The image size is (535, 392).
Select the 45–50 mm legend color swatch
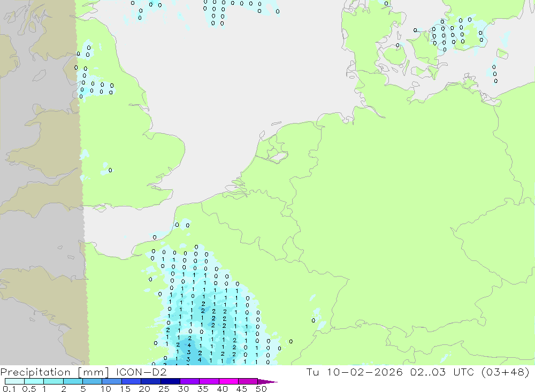point(248,381)
